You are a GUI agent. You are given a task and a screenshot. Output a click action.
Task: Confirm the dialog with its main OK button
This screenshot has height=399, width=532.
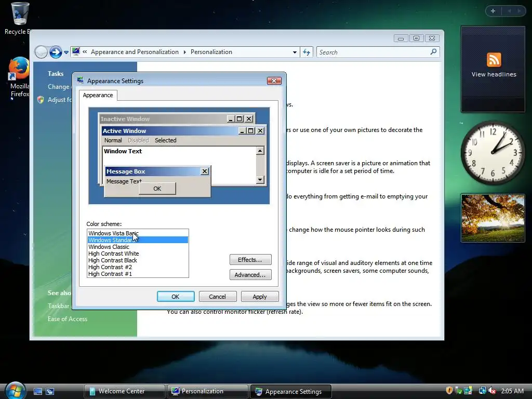pyautogui.click(x=176, y=297)
